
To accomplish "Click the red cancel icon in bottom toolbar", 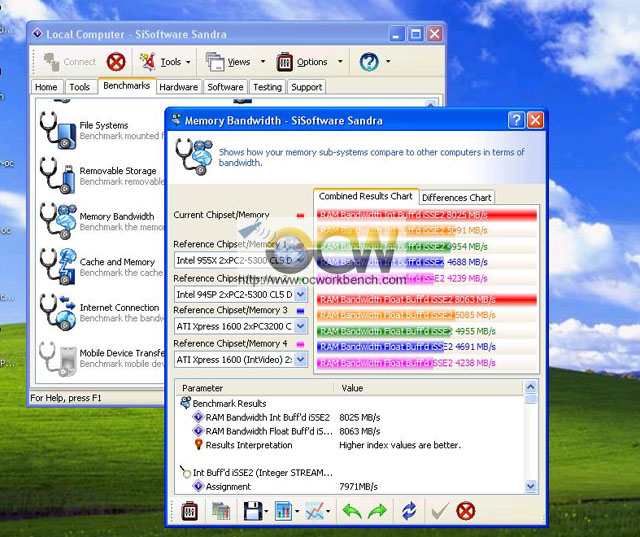I will pos(466,511).
